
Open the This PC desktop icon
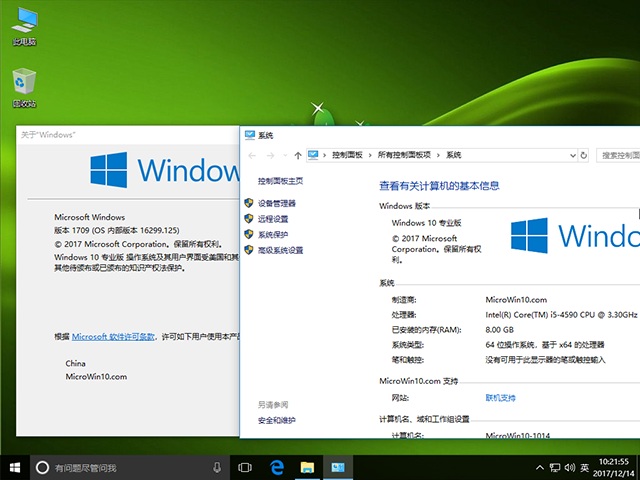[24, 26]
